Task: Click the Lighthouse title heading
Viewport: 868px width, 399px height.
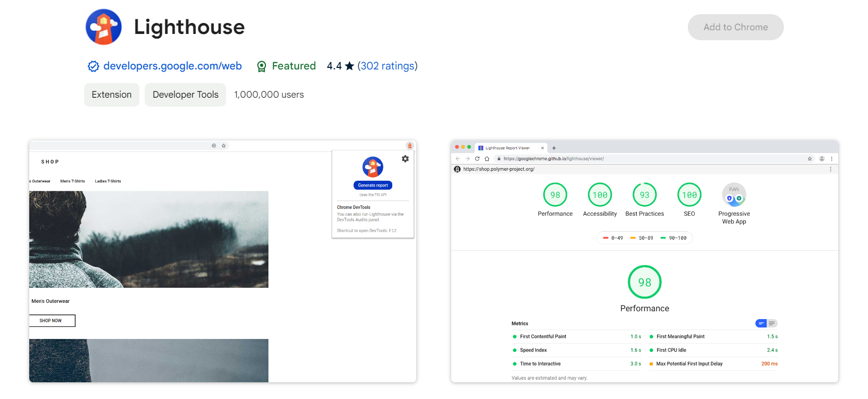Action: 190,27
